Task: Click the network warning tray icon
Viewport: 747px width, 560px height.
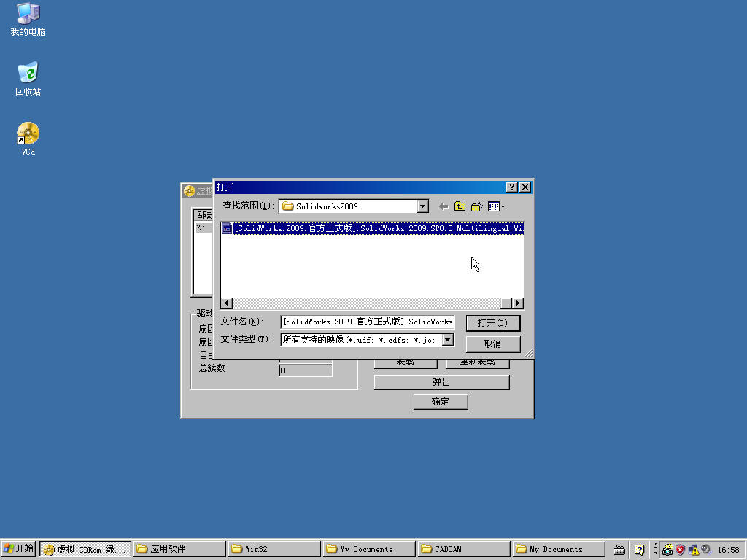Action: [693, 550]
